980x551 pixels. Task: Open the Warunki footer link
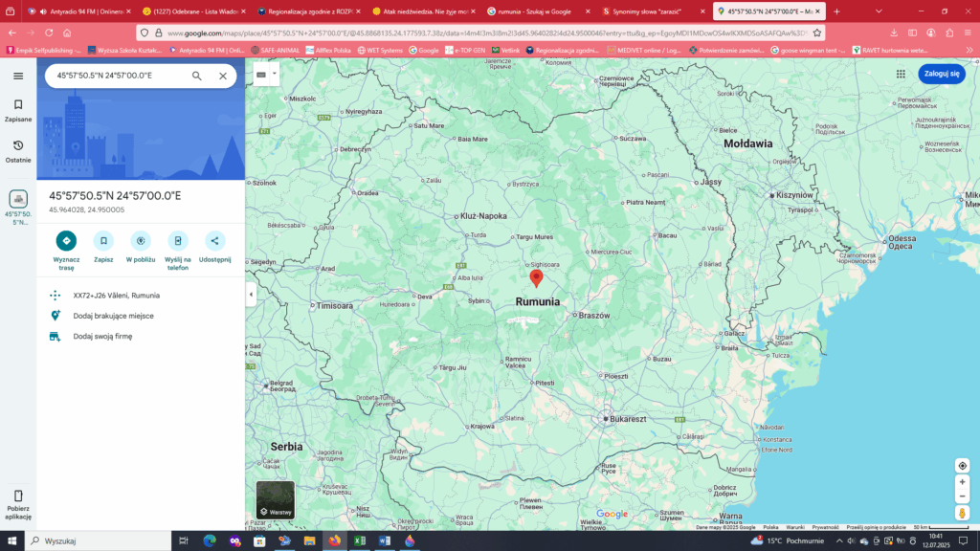[795, 527]
